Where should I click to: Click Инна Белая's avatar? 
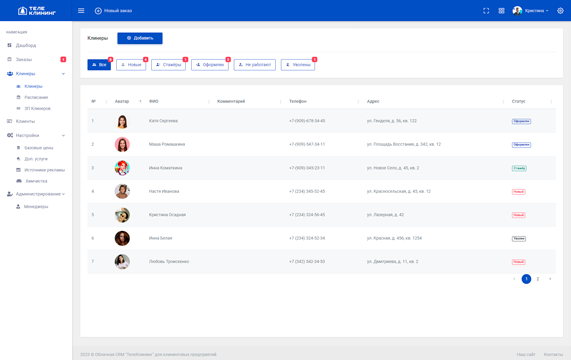pyautogui.click(x=122, y=238)
